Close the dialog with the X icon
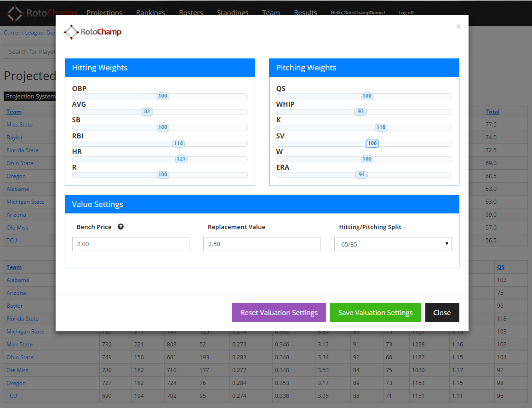This screenshot has height=408, width=532. coord(458,27)
